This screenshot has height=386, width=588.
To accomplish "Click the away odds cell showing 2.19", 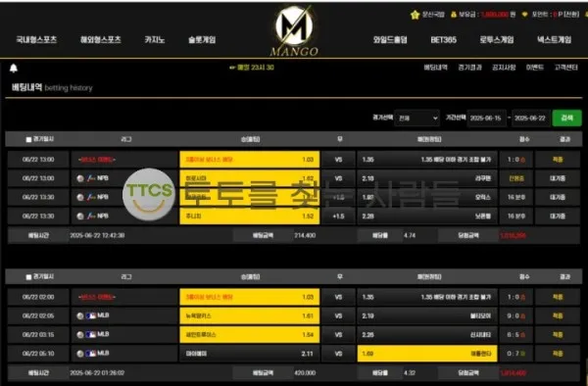I will [x=427, y=315].
